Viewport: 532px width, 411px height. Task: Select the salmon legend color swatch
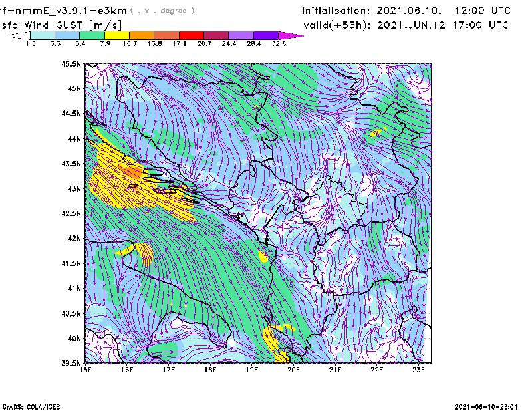(167, 35)
